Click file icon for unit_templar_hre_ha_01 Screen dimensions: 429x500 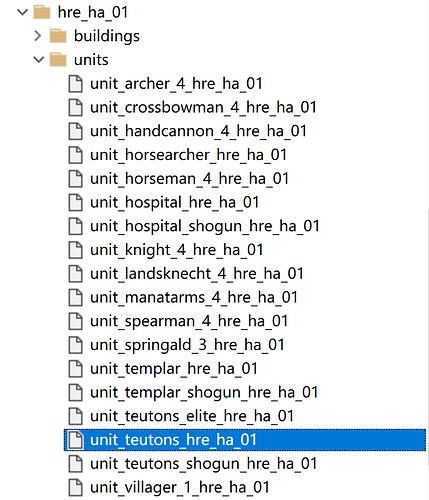tap(76, 369)
